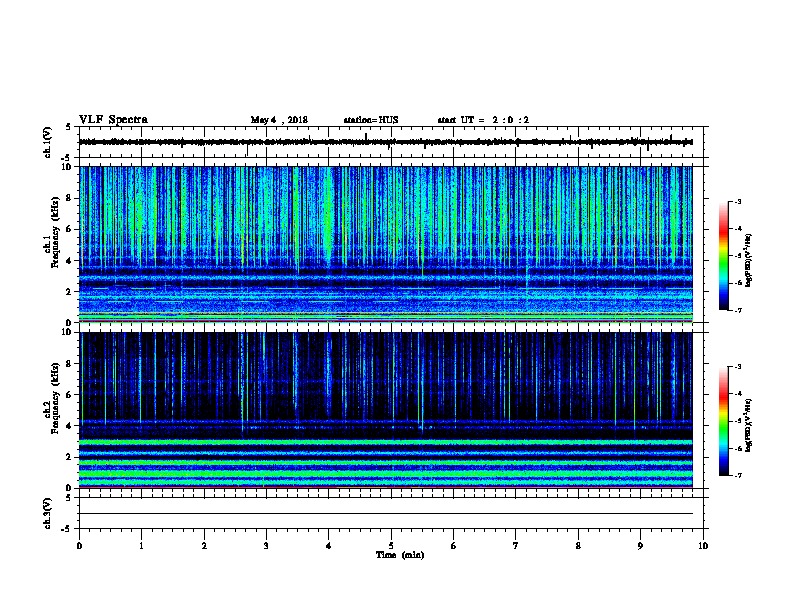
Task: Click the "Time (min)" axis title
Action: (400, 555)
